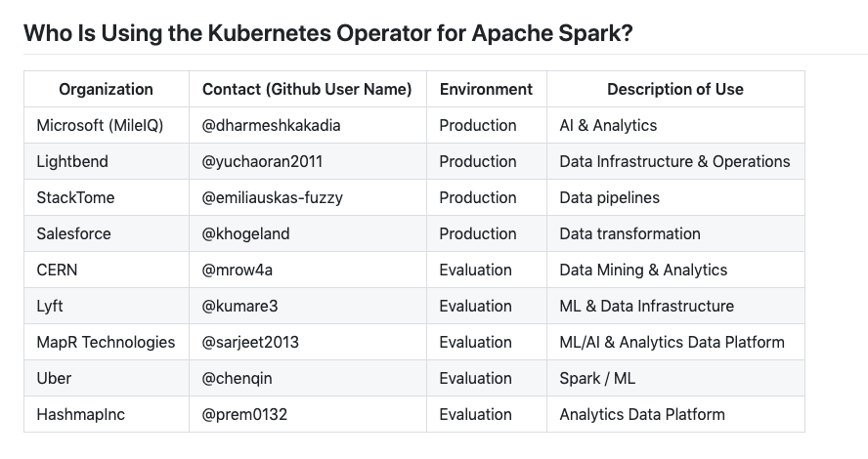Click 'Evaluation' in the CERN row
Screen dimensions: 868x459
pyautogui.click(x=475, y=270)
